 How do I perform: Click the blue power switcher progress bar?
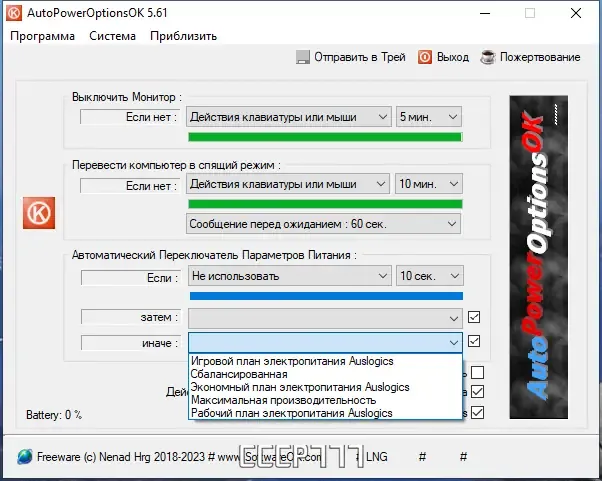(x=326, y=296)
